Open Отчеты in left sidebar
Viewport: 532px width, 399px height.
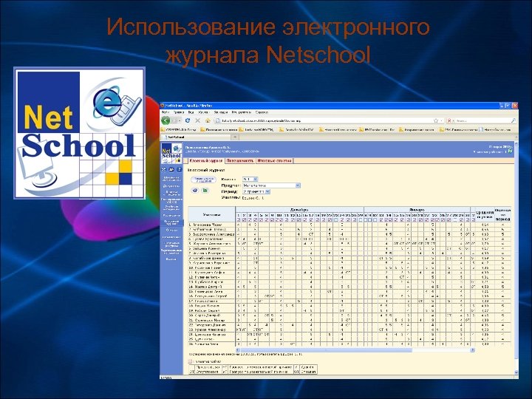[171, 230]
